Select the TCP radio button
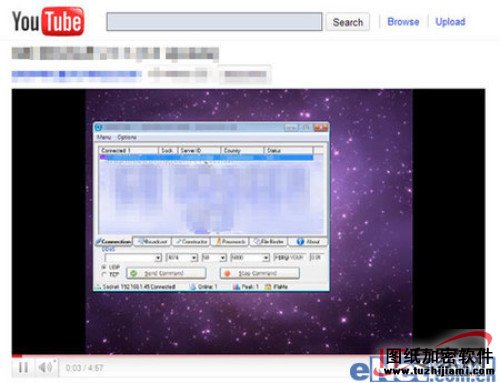 104,274
